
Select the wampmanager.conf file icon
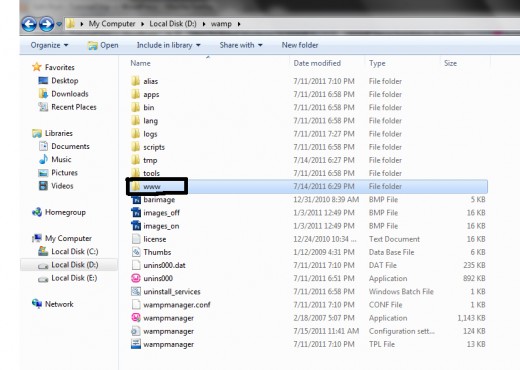(136, 305)
